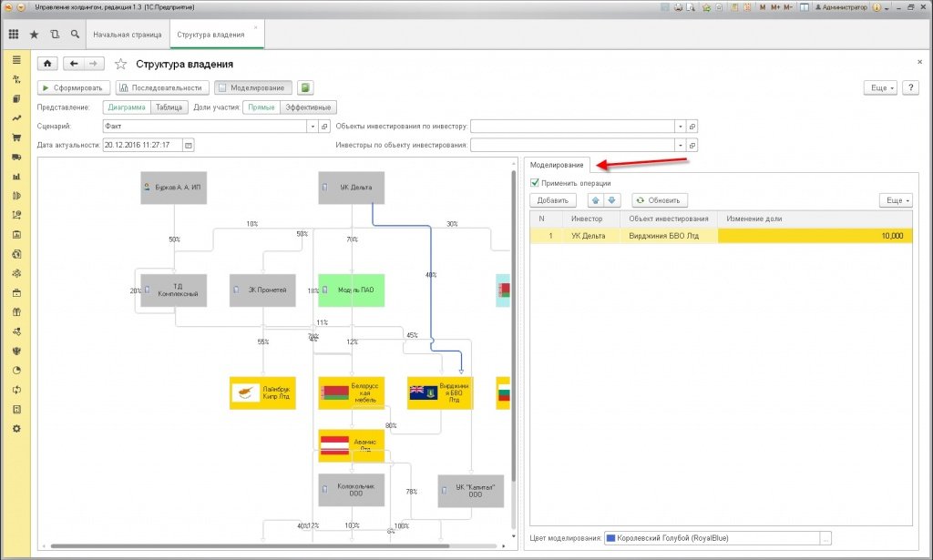Toggle the Применить операции checkbox

click(534, 183)
